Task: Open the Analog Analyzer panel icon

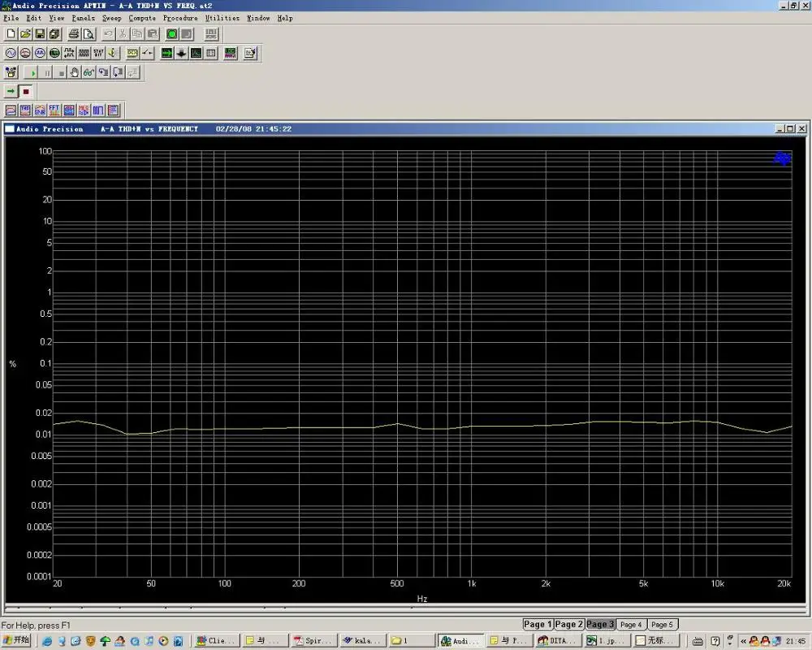Action: pyautogui.click(x=25, y=53)
